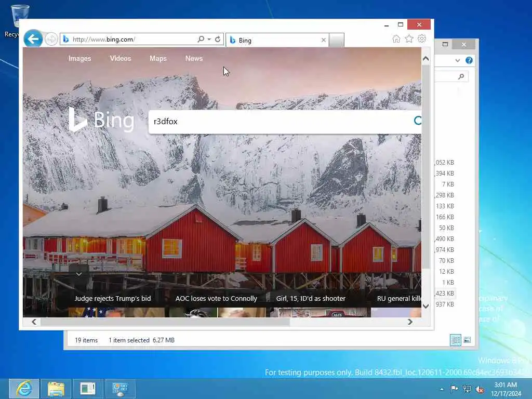532x399 pixels.
Task: Click the page's vertical scroll down arrow
Action: pyautogui.click(x=426, y=306)
